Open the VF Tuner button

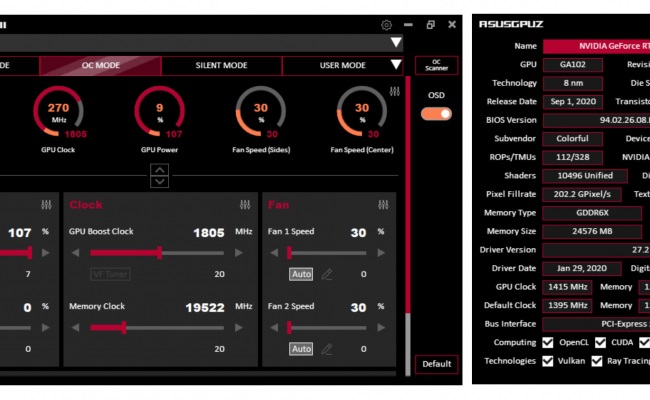pyautogui.click(x=110, y=274)
